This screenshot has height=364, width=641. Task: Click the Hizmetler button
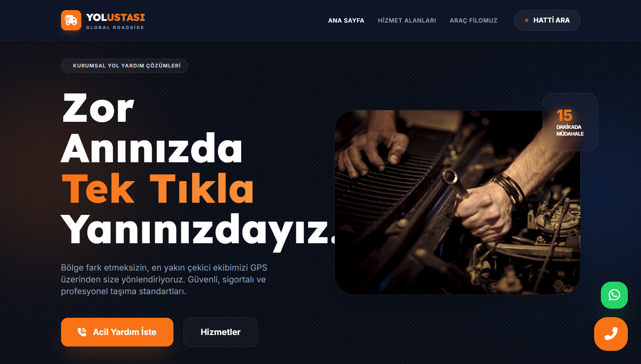tap(221, 332)
